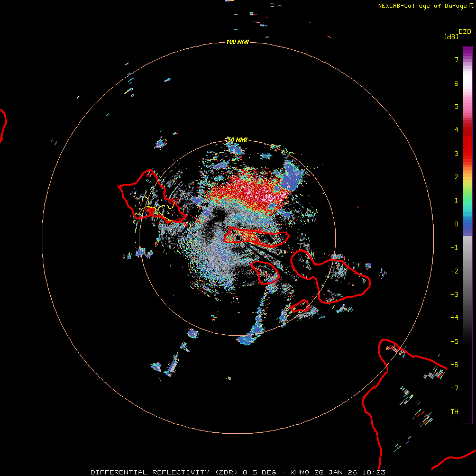Select the 100 NMI range ring label
The image size is (476, 476).
237,42
